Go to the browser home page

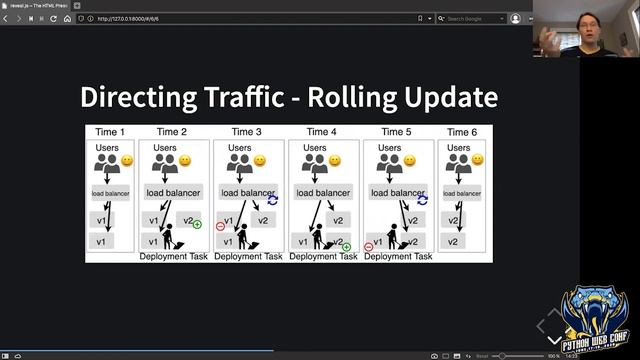(x=67, y=19)
